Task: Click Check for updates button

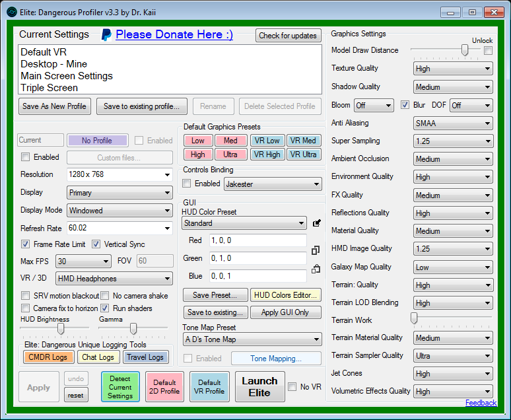Action: click(288, 36)
